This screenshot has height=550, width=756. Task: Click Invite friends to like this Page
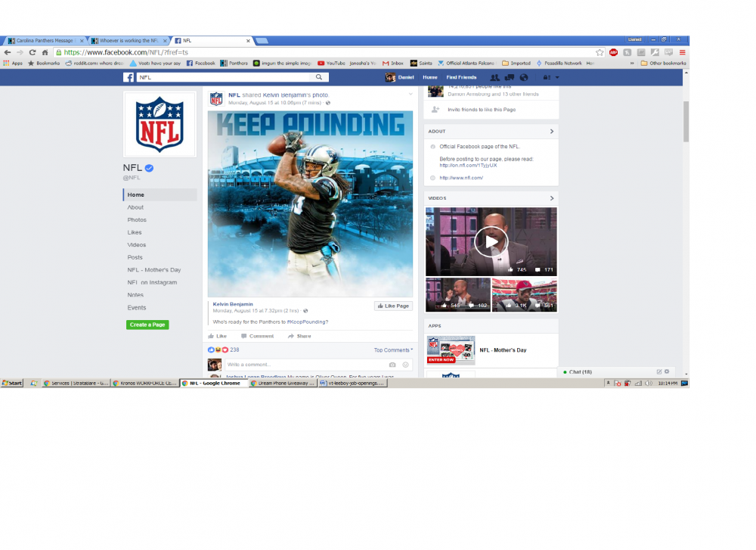[482, 110]
